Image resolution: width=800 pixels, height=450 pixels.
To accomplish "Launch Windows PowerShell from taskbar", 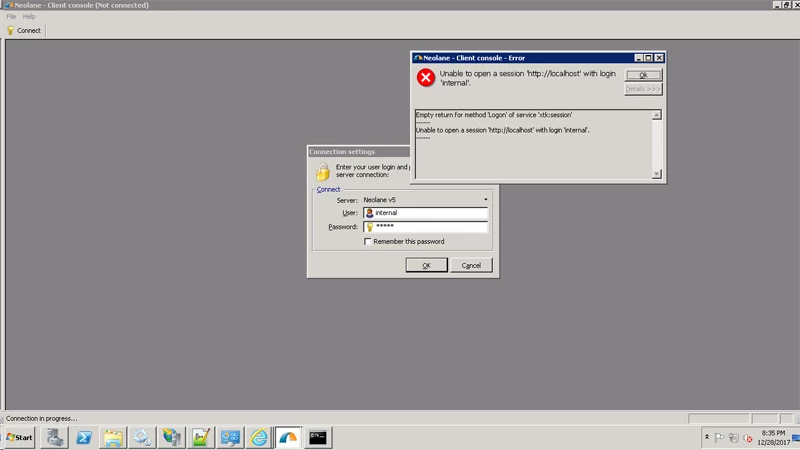I will 84,438.
